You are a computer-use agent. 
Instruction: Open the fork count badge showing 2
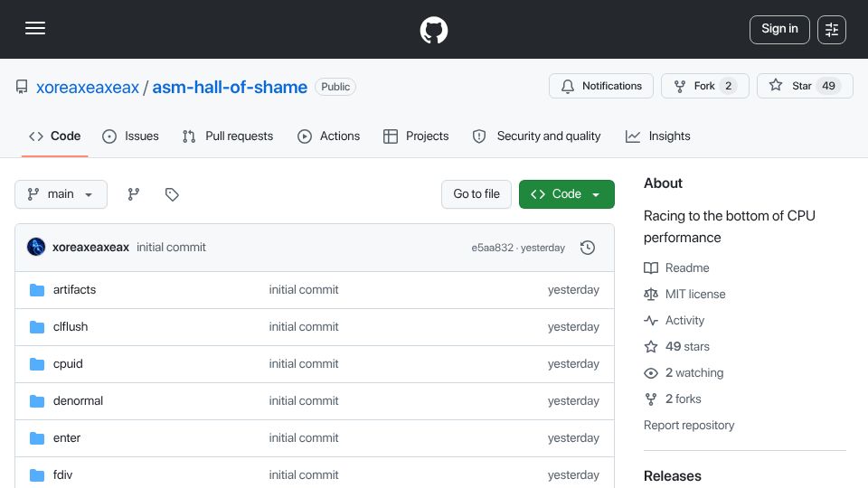click(x=729, y=86)
